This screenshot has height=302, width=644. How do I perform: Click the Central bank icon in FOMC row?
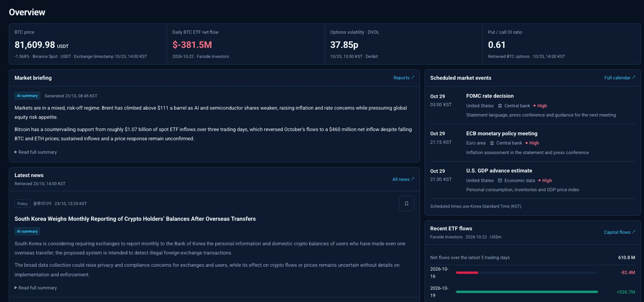(500, 106)
